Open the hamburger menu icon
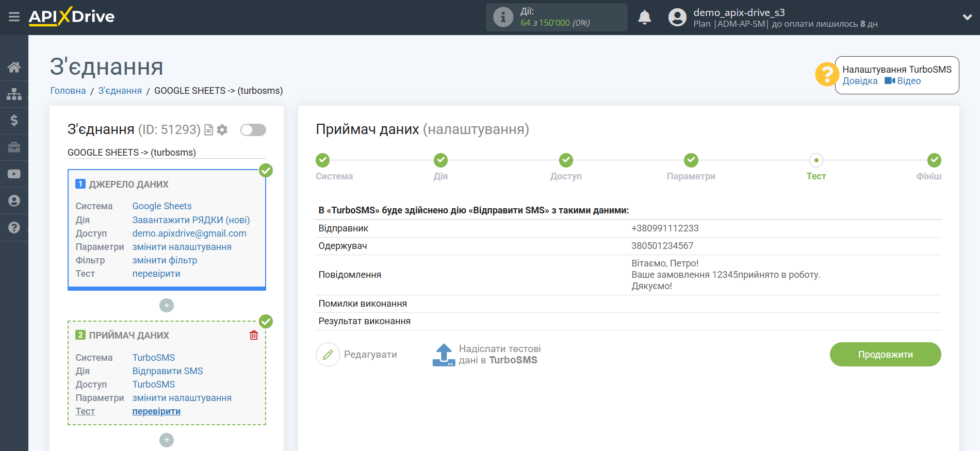The image size is (980, 451). click(14, 17)
